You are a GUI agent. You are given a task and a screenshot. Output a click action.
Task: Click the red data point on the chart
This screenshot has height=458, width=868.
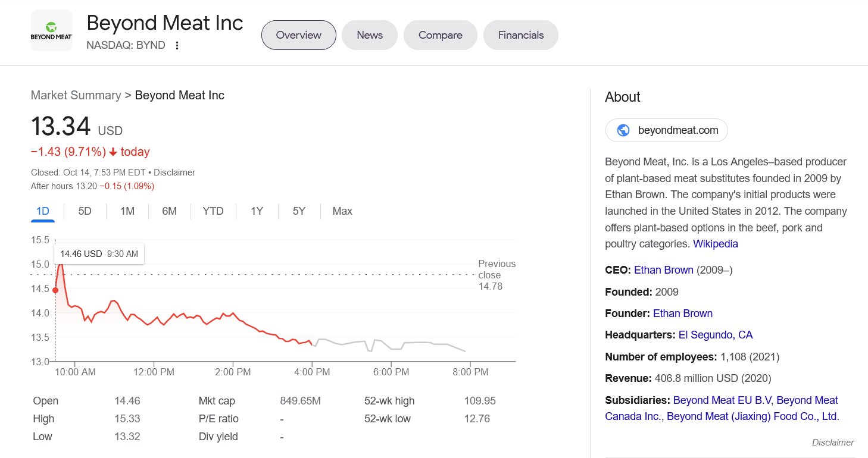point(55,290)
